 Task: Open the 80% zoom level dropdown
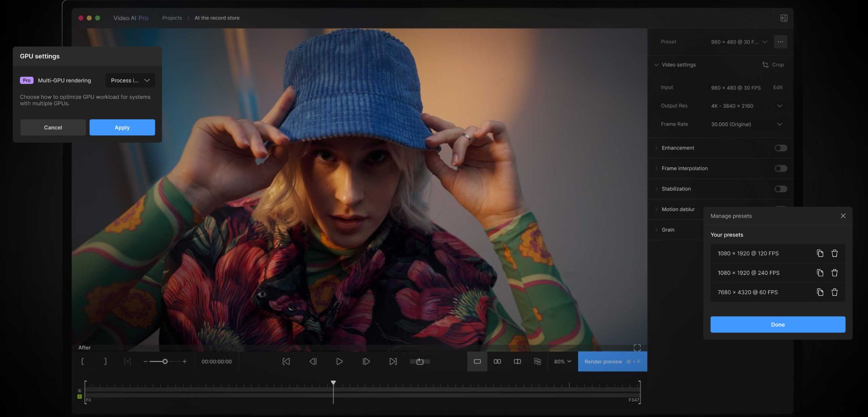(562, 361)
